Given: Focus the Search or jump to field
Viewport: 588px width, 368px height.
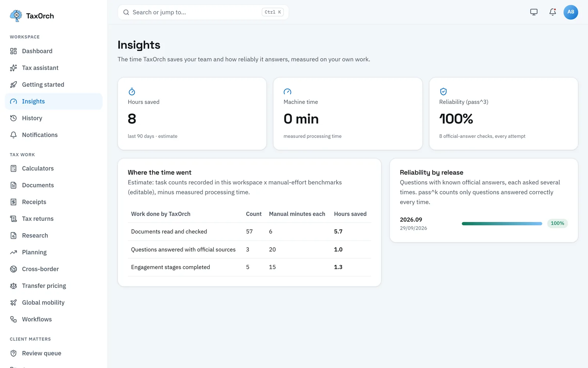Looking at the screenshot, I should click(203, 12).
